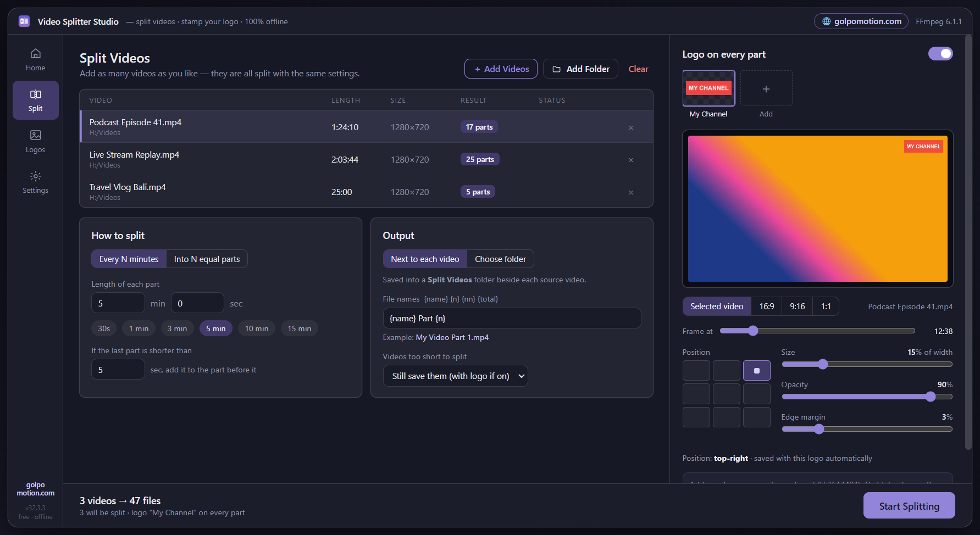Select the My Channel logo thumbnail
Viewport: 980px width, 535px height.
click(708, 88)
